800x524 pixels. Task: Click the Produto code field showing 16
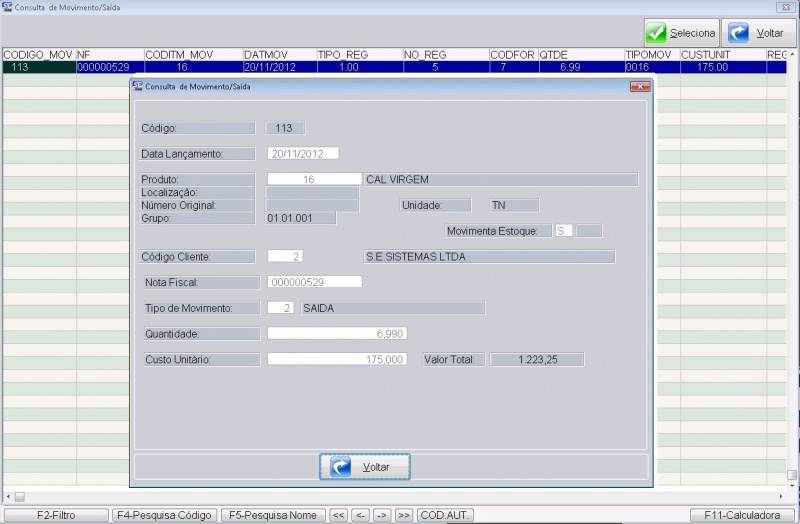[x=314, y=179]
